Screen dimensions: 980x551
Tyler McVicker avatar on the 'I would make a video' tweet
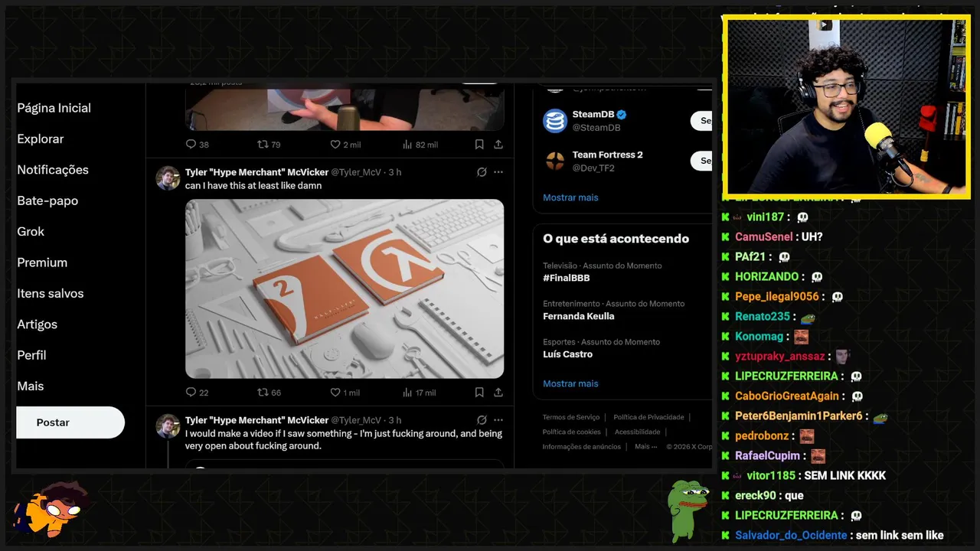coord(168,426)
